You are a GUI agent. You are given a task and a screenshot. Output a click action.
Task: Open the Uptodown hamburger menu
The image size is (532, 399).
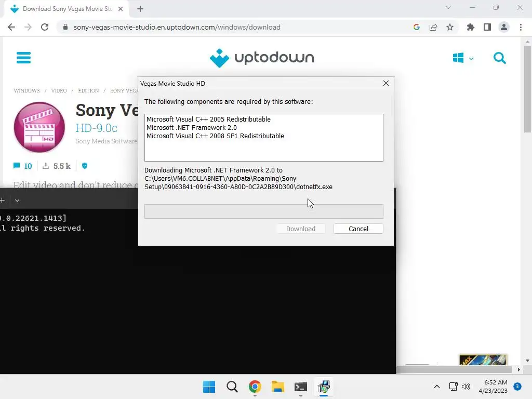click(x=23, y=58)
